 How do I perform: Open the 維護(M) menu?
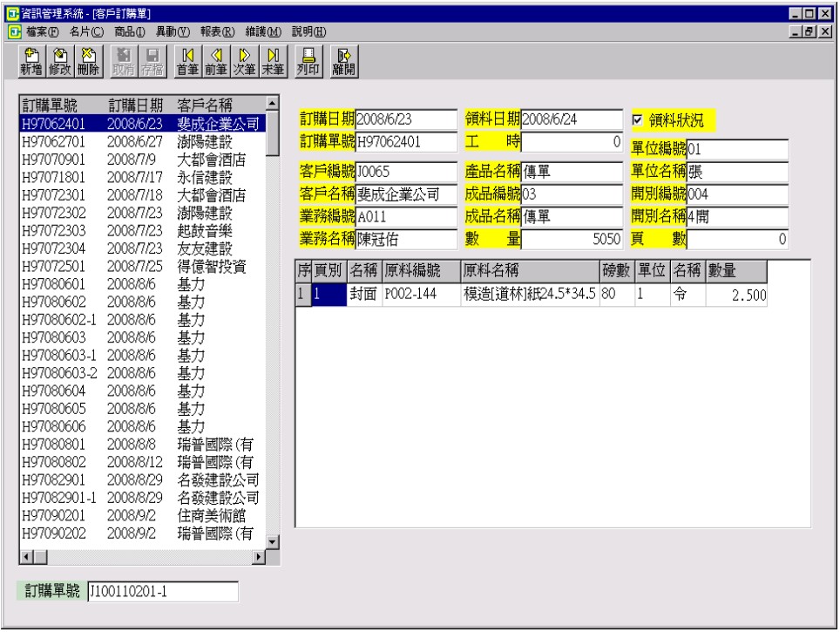click(263, 31)
